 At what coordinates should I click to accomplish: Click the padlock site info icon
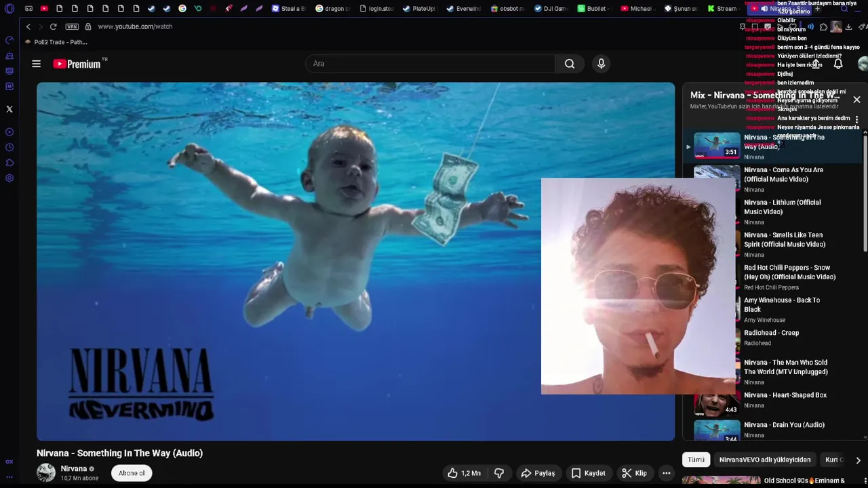pos(88,26)
